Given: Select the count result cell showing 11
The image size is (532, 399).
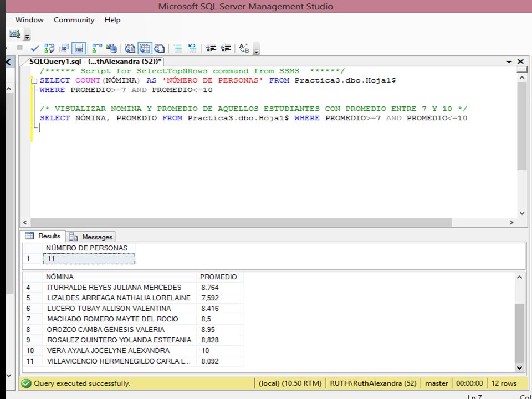Looking at the screenshot, I should [89, 259].
